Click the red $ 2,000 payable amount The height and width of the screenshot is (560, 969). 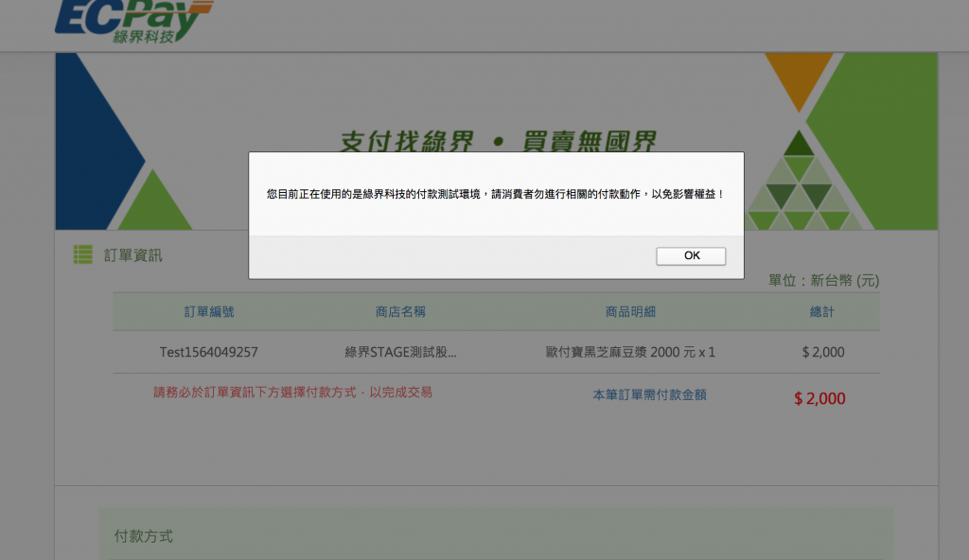point(819,398)
